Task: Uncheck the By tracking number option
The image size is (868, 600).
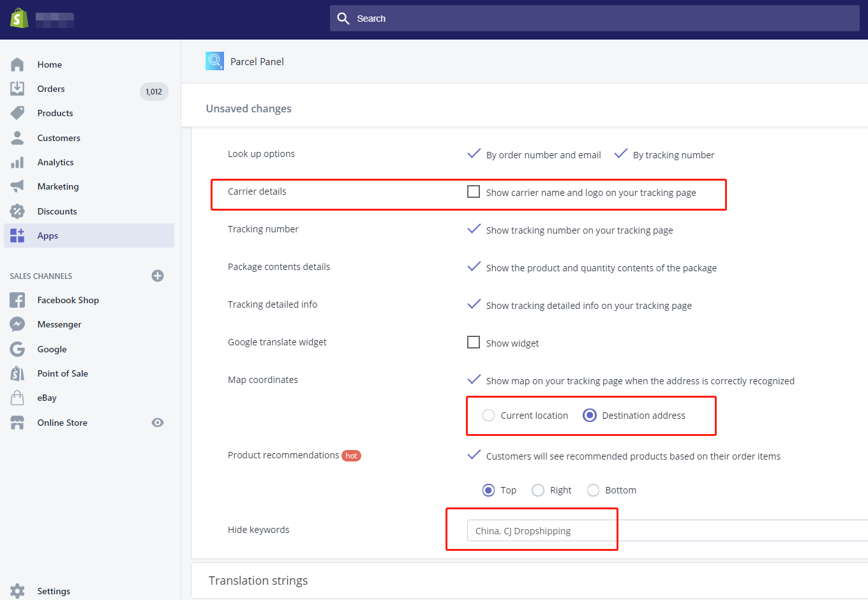Action: [620, 154]
